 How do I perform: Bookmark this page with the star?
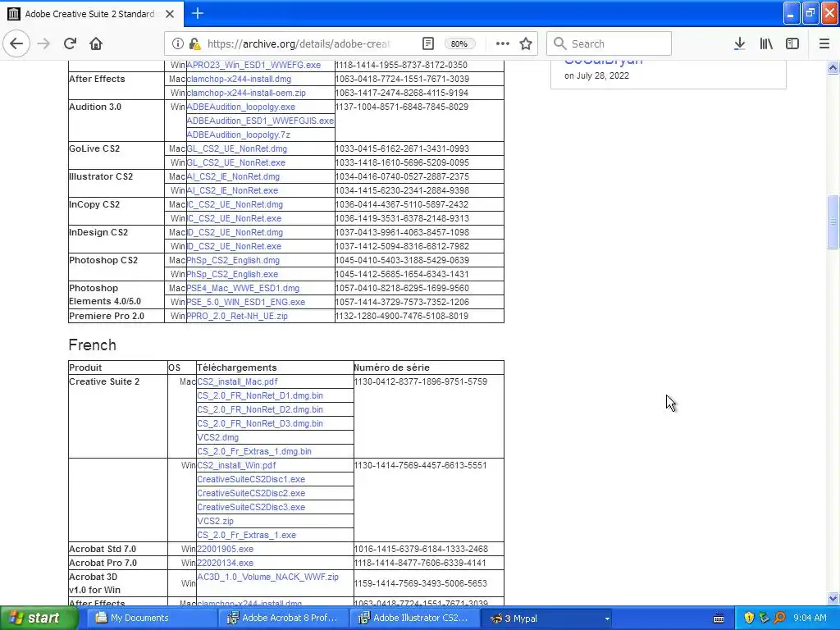point(526,43)
